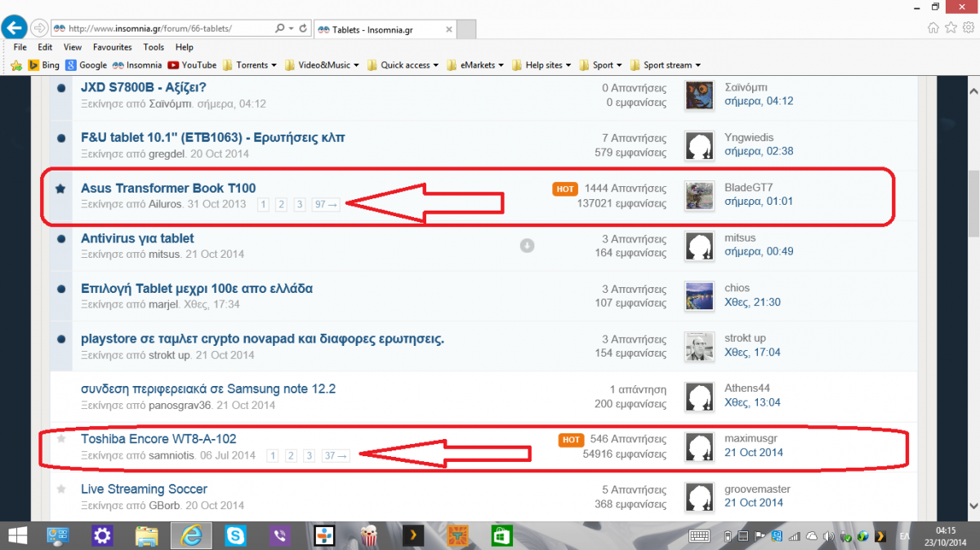Screen dimensions: 980x550
Task: Open a new blank tab
Action: (466, 29)
